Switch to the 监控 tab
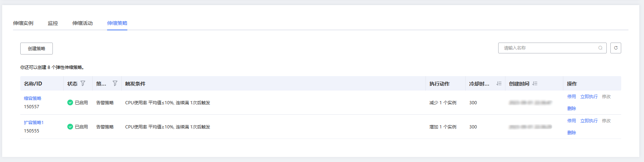Screen dimensions: 644x162 (x=53, y=23)
